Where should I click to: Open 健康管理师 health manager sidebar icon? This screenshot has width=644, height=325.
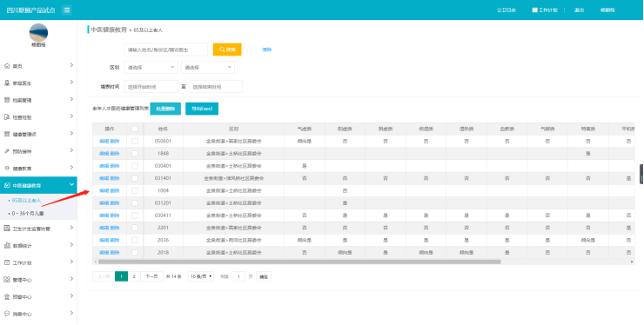coord(7,134)
